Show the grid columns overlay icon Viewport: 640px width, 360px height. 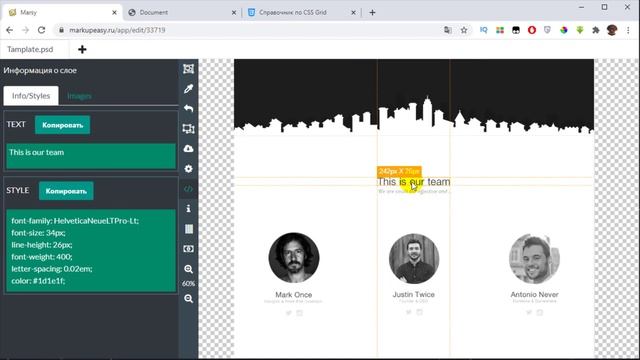[x=189, y=229]
